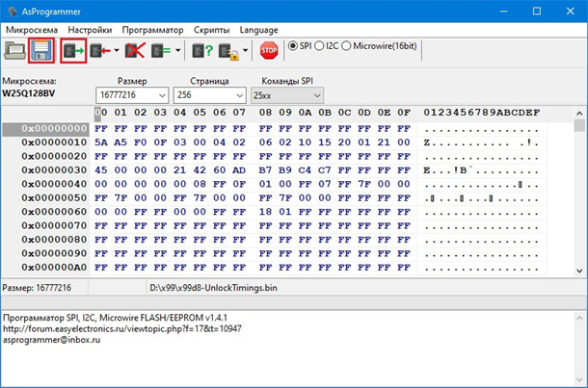This screenshot has width=588, height=388.
Task: Erase chip using red X icon
Action: 135,51
